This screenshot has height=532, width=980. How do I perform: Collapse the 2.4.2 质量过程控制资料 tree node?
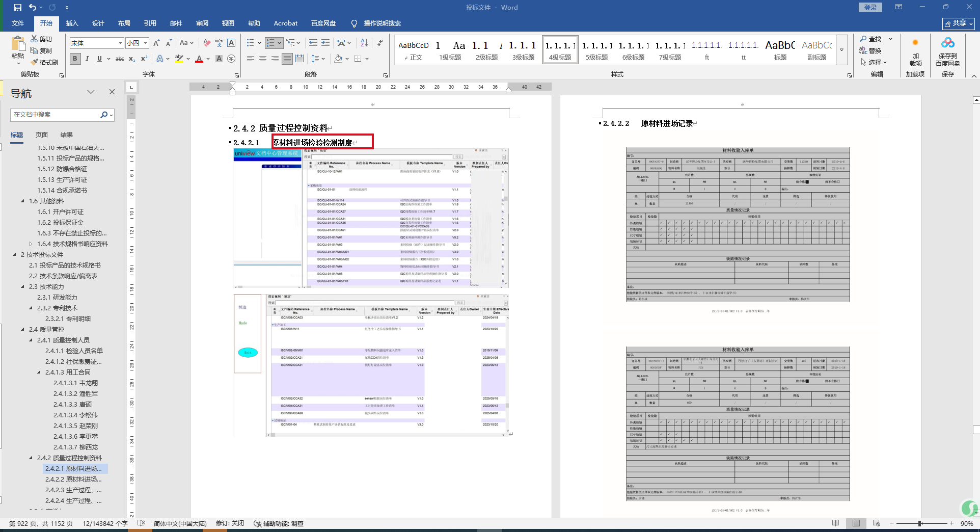point(31,458)
